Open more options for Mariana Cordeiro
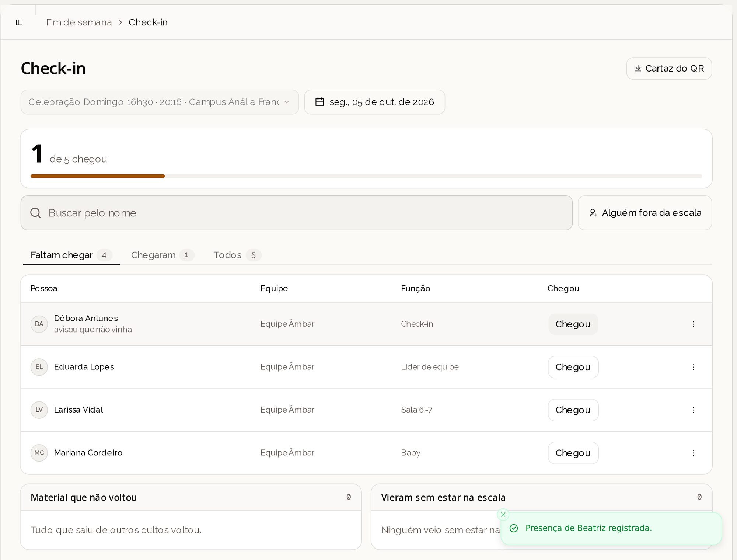The image size is (737, 560). click(693, 453)
